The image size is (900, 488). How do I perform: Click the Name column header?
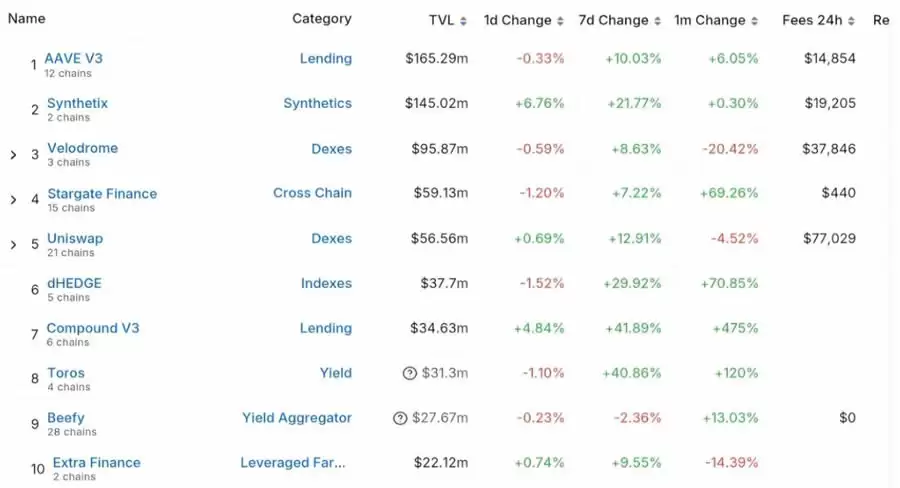[x=26, y=18]
